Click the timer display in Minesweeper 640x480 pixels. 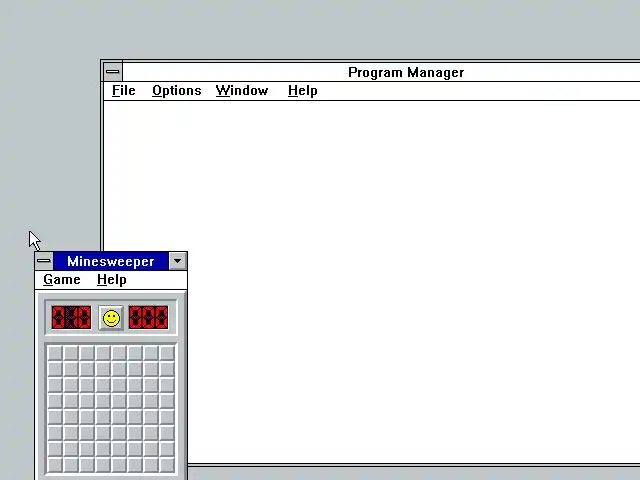tap(148, 318)
